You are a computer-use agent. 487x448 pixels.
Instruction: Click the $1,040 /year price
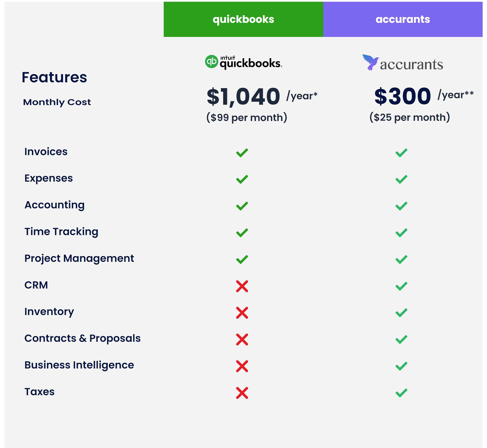[x=262, y=97]
